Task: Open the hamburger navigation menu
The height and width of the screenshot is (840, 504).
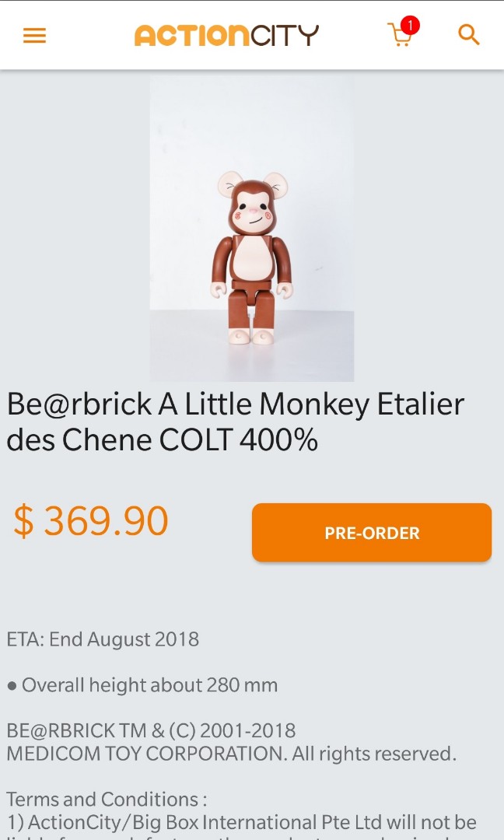Action: click(34, 36)
